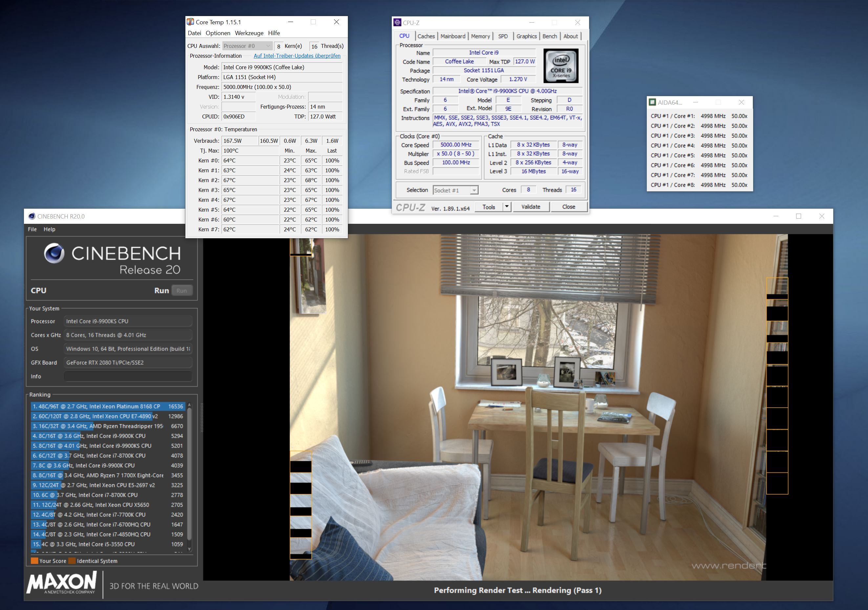The image size is (868, 610).
Task: Click the AIDA64 window title icon
Action: click(x=652, y=102)
